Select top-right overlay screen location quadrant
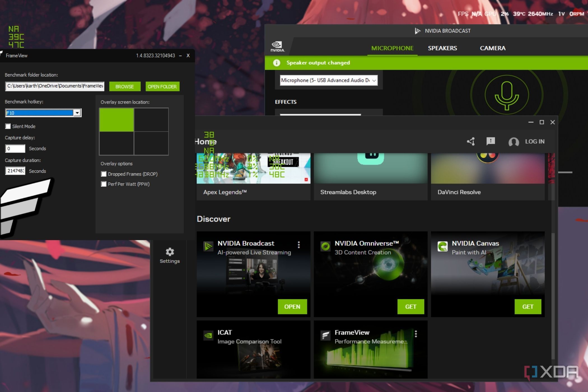Screen dimensions: 588x392 151,120
